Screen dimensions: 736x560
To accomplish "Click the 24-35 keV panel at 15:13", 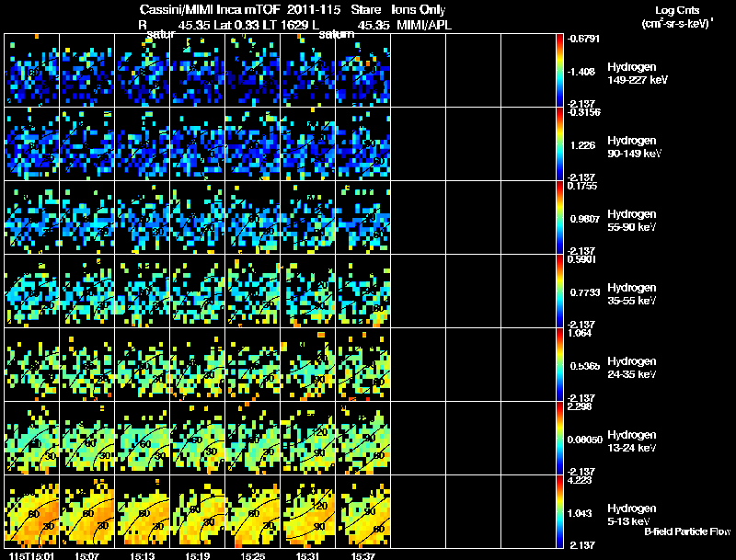I will click(x=143, y=365).
